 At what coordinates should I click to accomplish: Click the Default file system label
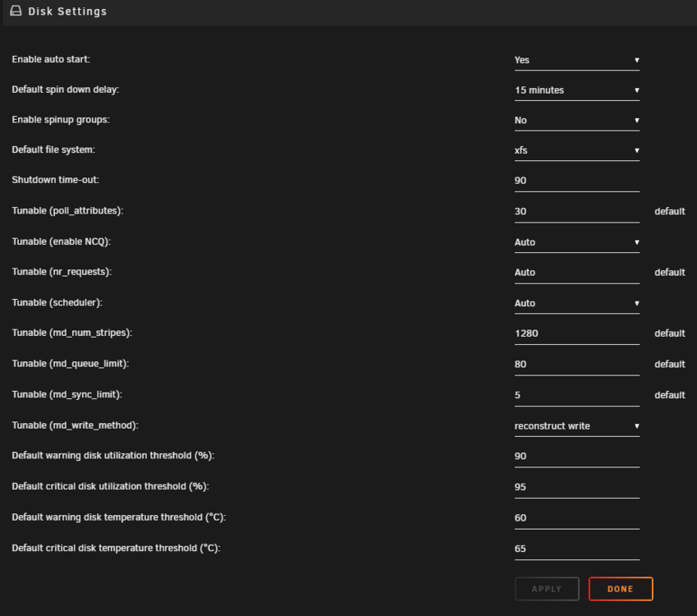pyautogui.click(x=53, y=150)
